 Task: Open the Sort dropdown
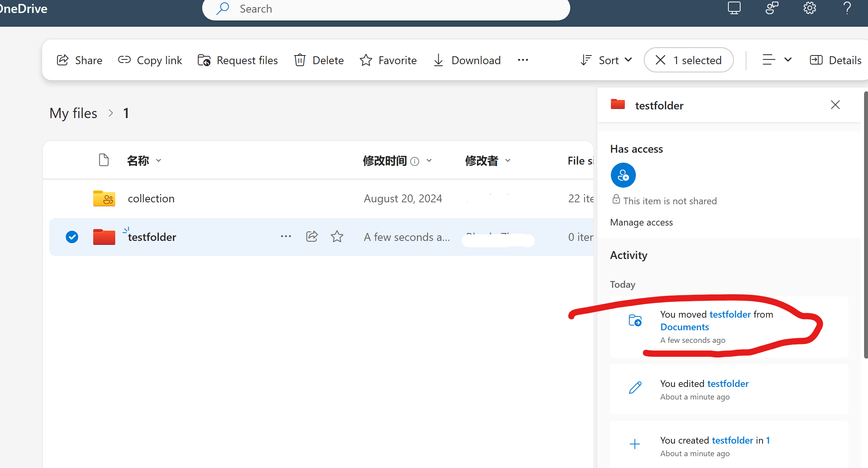tap(606, 60)
